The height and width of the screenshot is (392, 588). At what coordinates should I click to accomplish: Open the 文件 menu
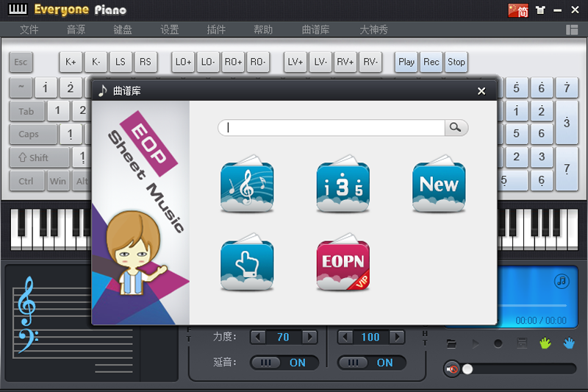coord(29,29)
